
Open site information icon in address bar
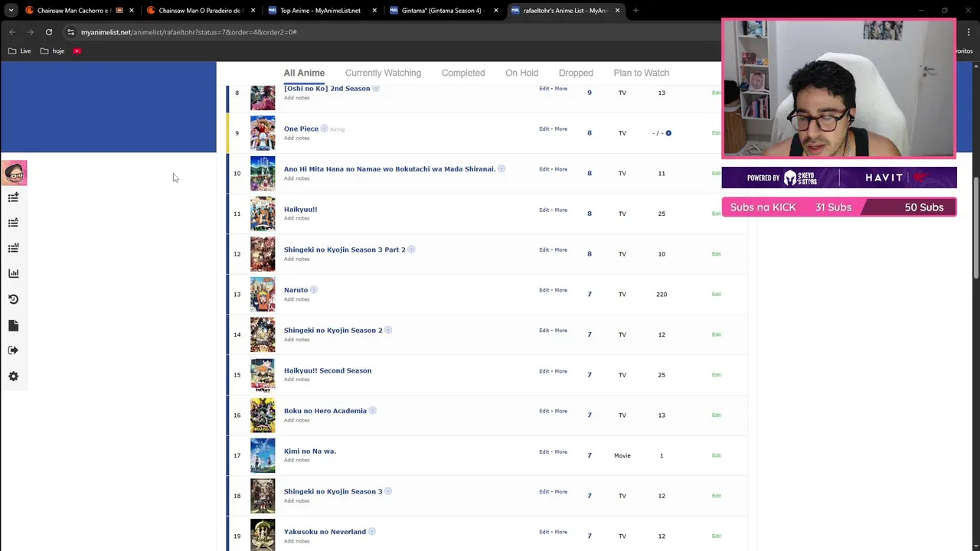click(x=70, y=32)
